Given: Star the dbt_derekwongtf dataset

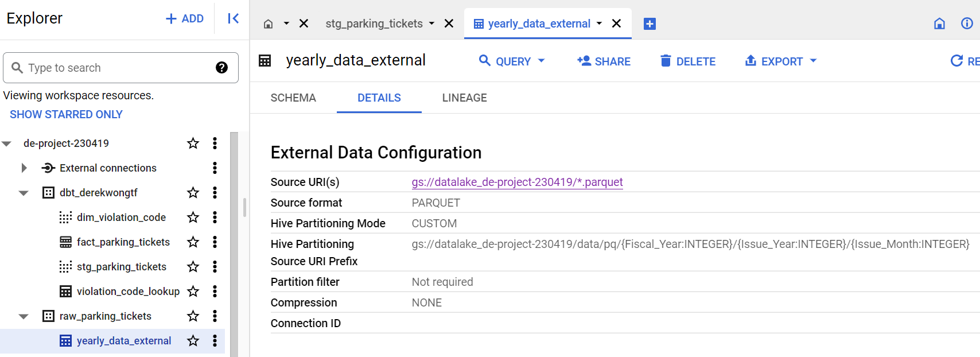Looking at the screenshot, I should [193, 193].
